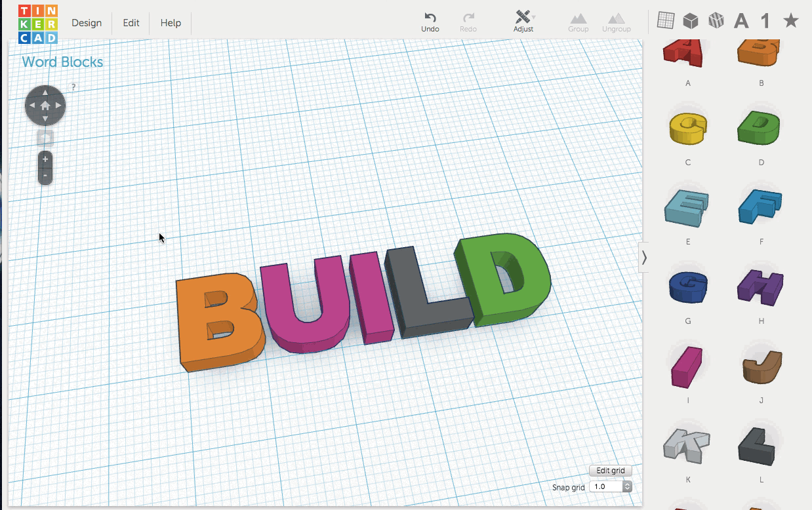
Task: Select the striped hole box icon
Action: coord(716,21)
